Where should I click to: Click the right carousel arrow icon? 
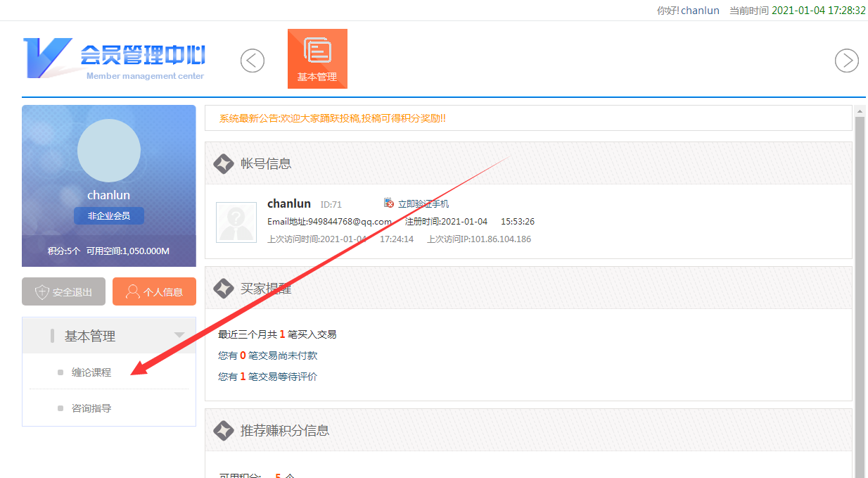click(846, 61)
